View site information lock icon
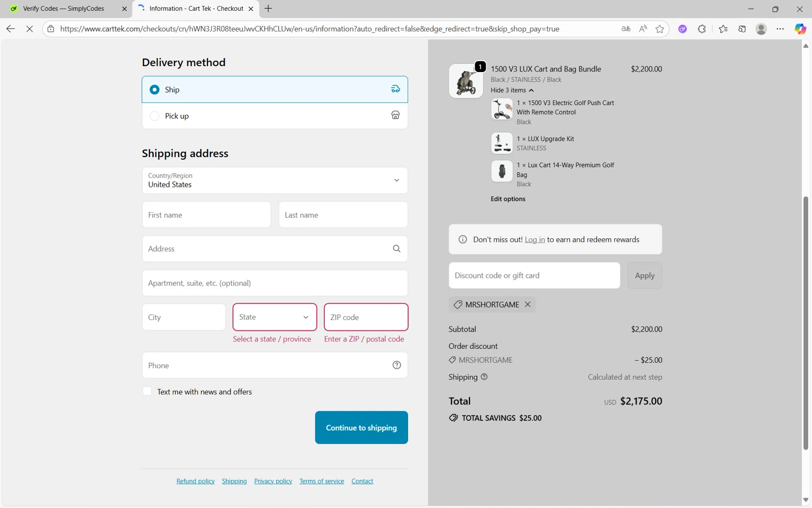Image resolution: width=812 pixels, height=508 pixels. point(51,29)
